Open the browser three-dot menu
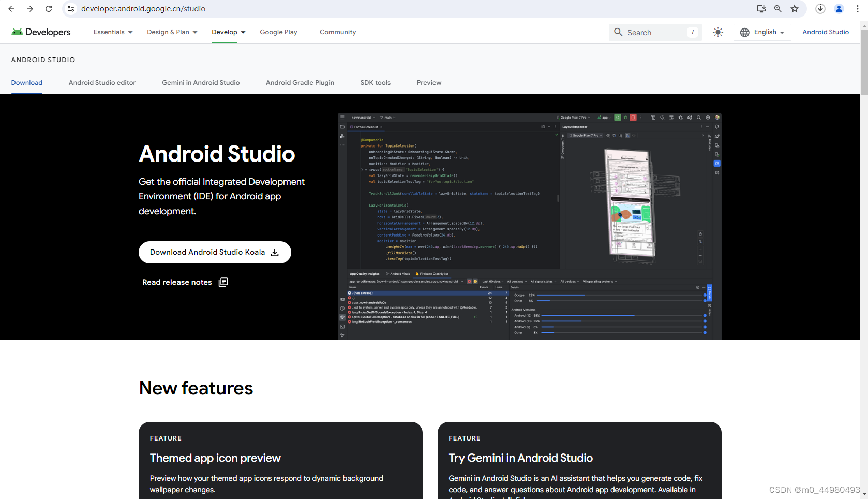The image size is (868, 499). (858, 9)
